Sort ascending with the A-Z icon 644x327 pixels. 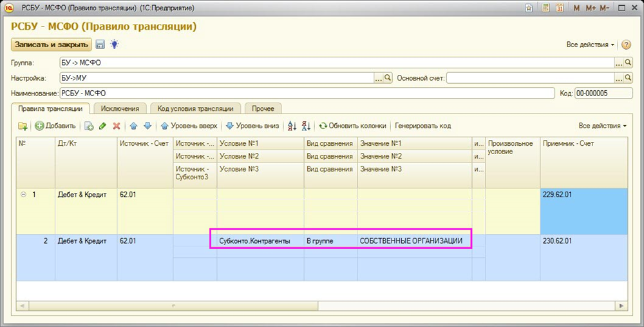coord(292,126)
